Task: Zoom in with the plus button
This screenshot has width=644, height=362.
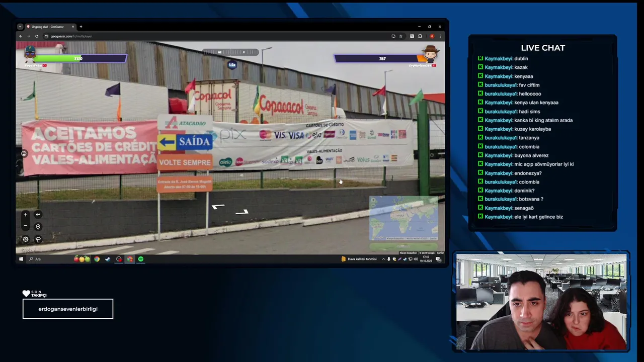Action: 26,215
